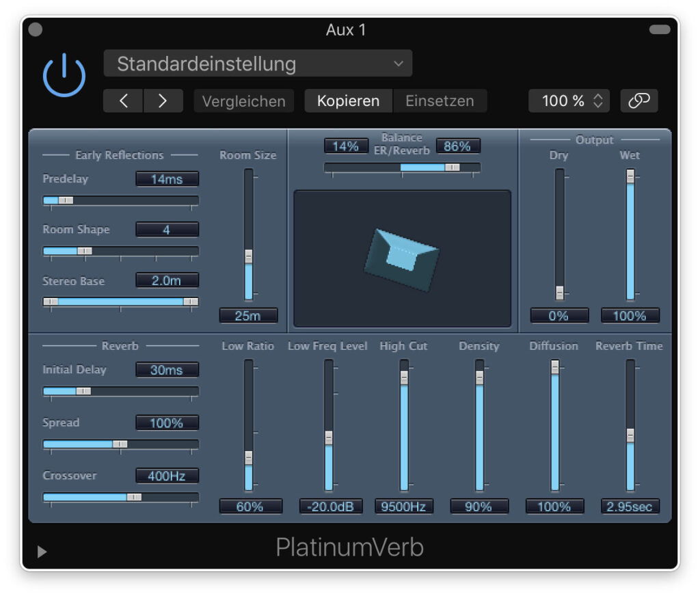Open the 100 % view size menu
The height and width of the screenshot is (596, 700).
point(569,101)
